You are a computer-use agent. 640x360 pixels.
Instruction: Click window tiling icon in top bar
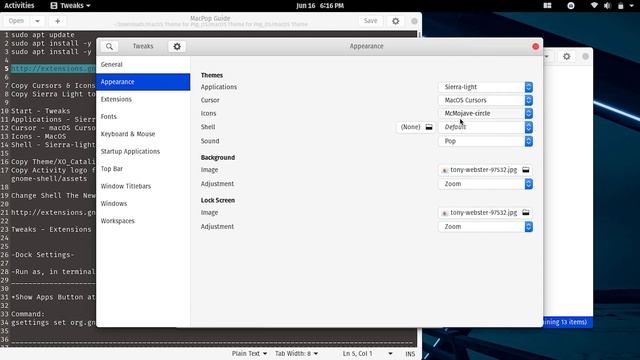coord(547,5)
